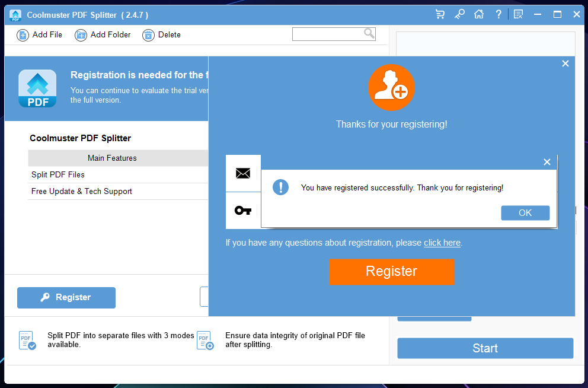Click Add File in the toolbar
588x388 pixels.
40,35
